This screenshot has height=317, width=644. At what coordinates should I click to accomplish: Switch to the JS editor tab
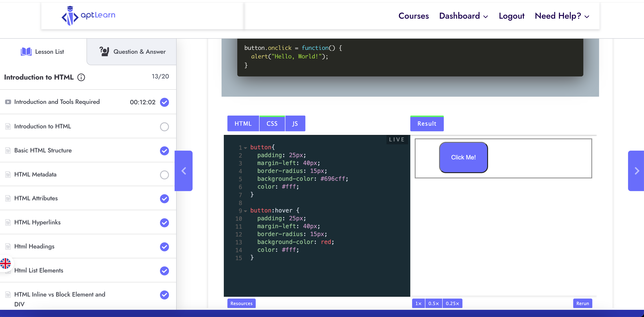[295, 123]
